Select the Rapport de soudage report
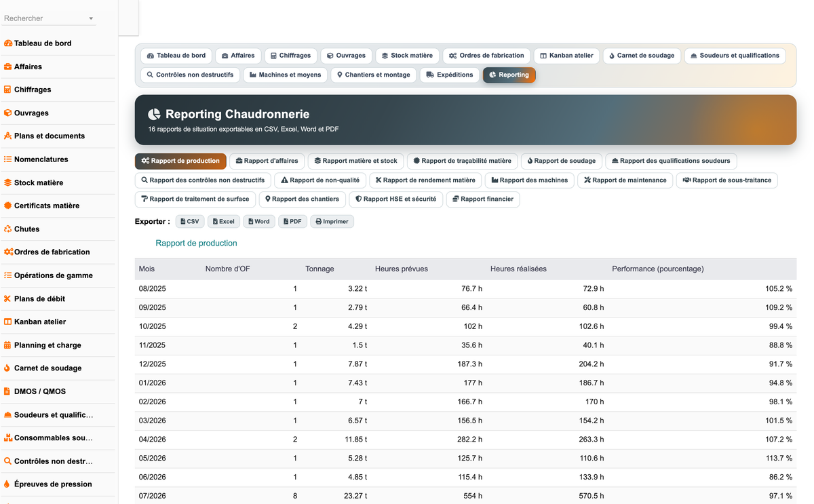The width and height of the screenshot is (814, 504). point(561,161)
